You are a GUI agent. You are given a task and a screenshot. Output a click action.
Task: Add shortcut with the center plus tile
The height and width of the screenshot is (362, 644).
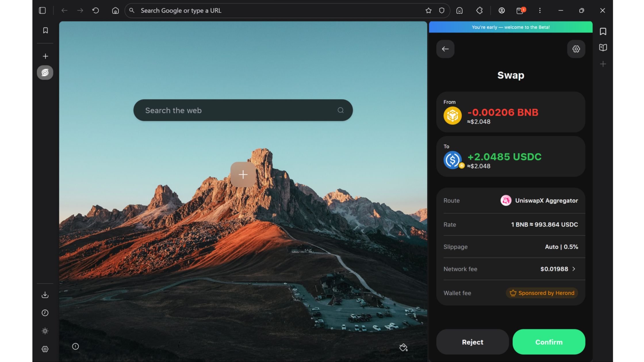[x=243, y=174]
